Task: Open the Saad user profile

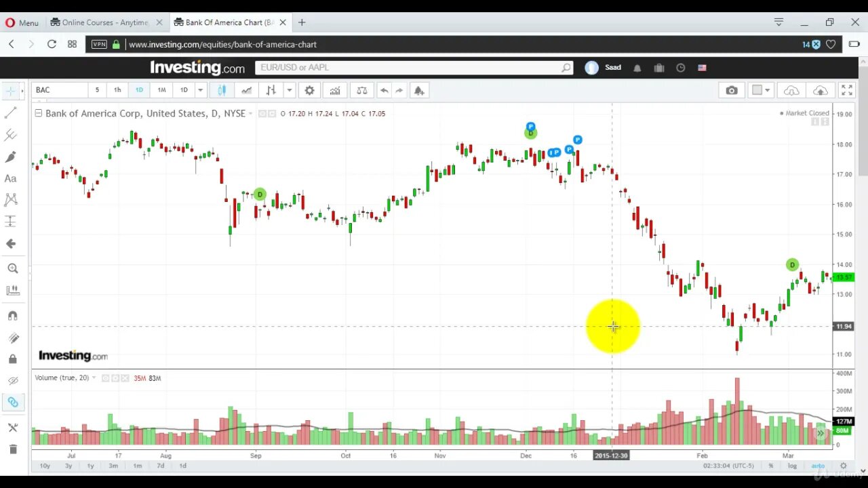Action: (x=604, y=68)
